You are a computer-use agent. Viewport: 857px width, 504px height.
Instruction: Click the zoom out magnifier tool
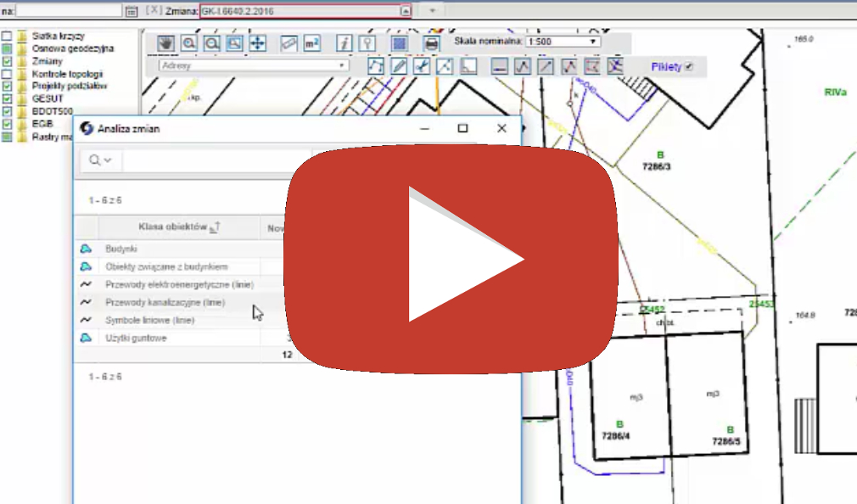click(x=212, y=42)
